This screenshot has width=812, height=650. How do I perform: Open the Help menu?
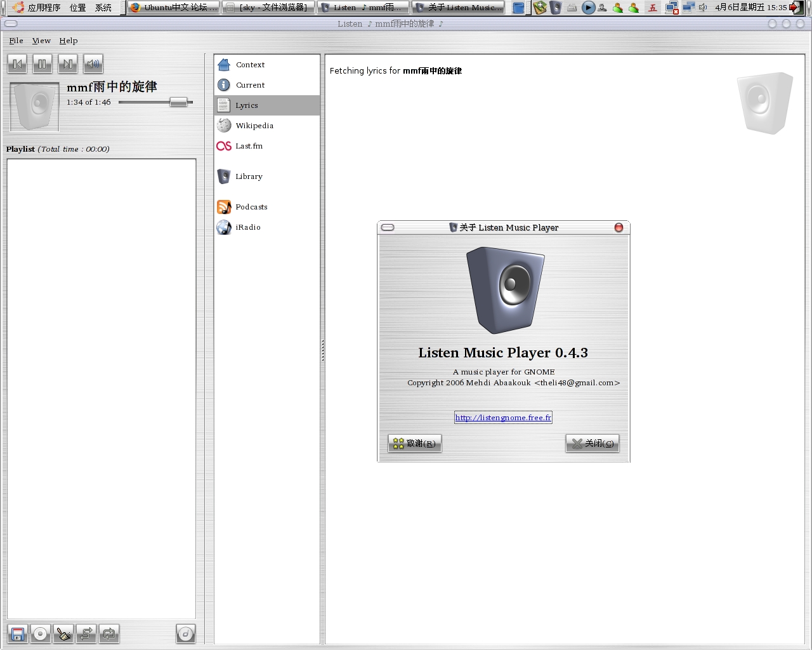click(69, 41)
